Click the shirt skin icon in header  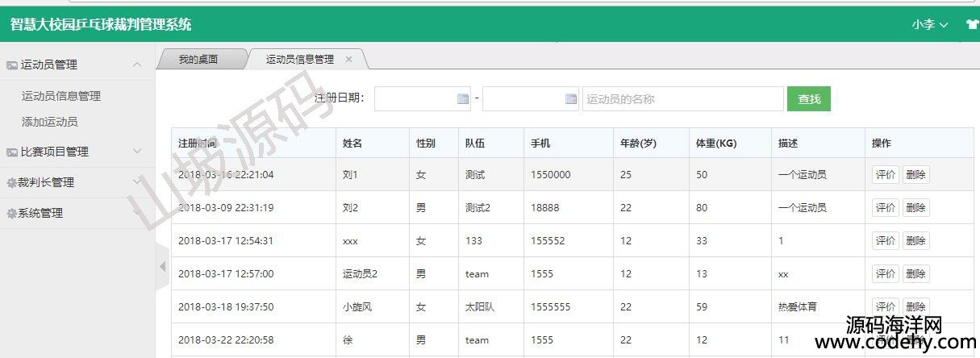(972, 24)
